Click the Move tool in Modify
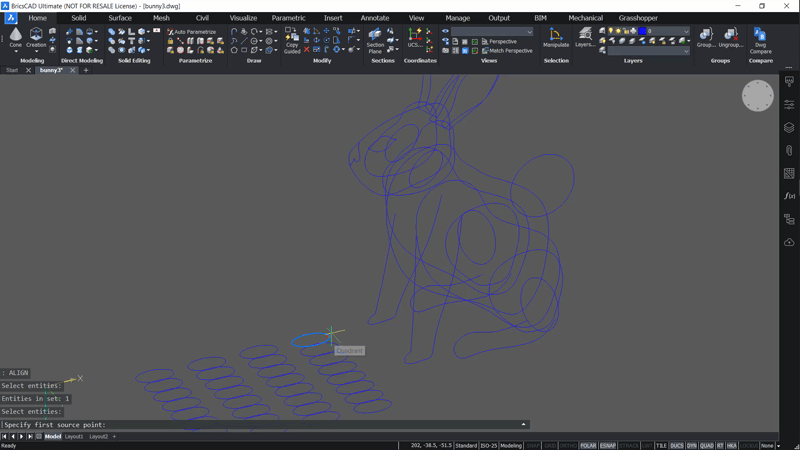This screenshot has height=450, width=800. 327,31
